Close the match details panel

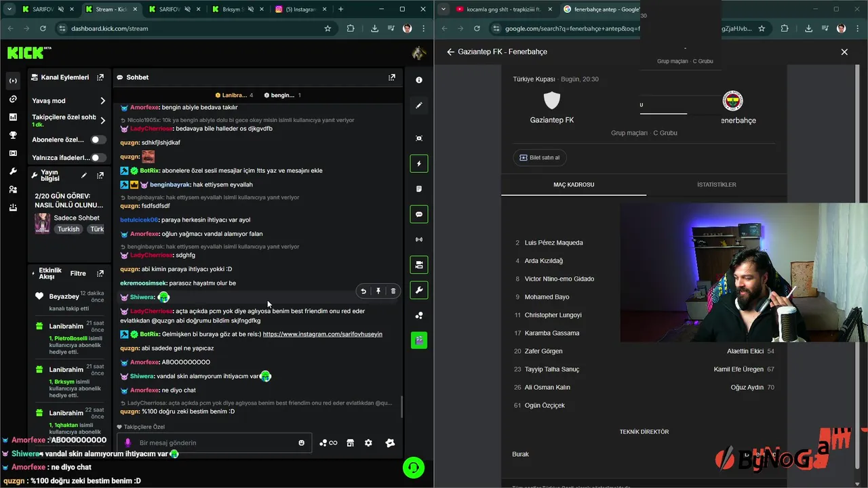(844, 52)
